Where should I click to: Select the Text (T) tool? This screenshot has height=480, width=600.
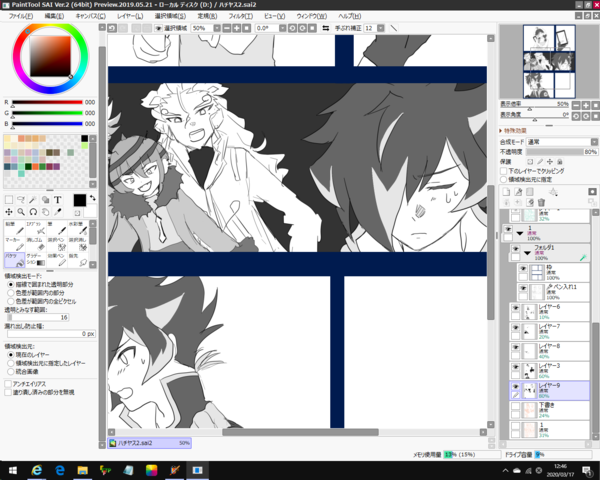click(58, 200)
